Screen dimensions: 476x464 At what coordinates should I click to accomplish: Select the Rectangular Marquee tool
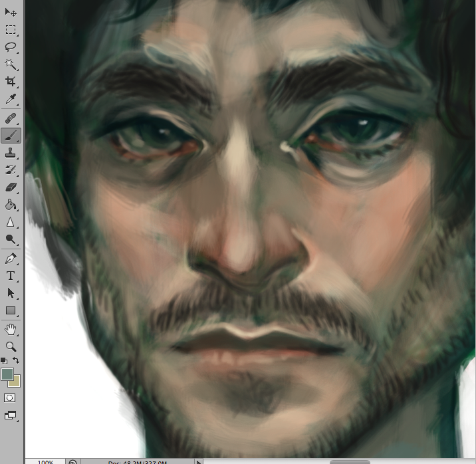pos(11,30)
